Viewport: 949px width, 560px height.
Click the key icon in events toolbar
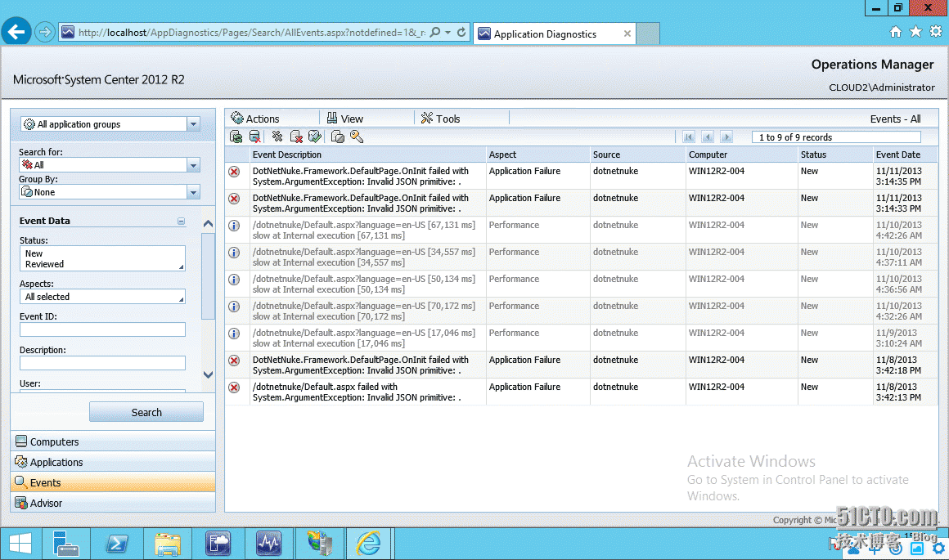[357, 137]
